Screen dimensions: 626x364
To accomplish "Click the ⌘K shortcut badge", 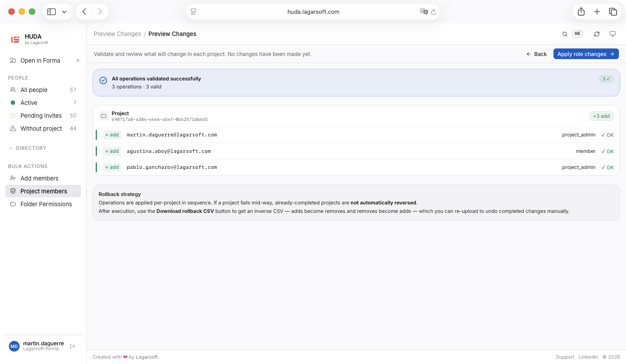I will [x=577, y=34].
